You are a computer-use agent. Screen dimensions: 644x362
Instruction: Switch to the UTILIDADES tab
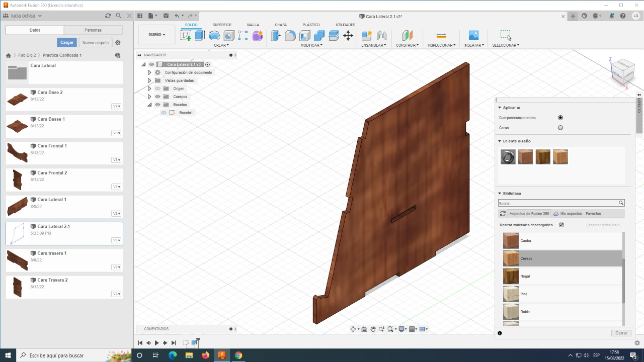[x=345, y=25]
